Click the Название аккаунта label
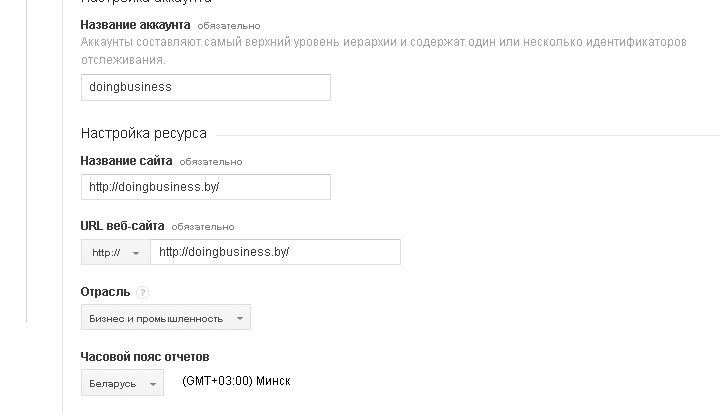Image resolution: width=720 pixels, height=413 pixels. click(x=135, y=24)
